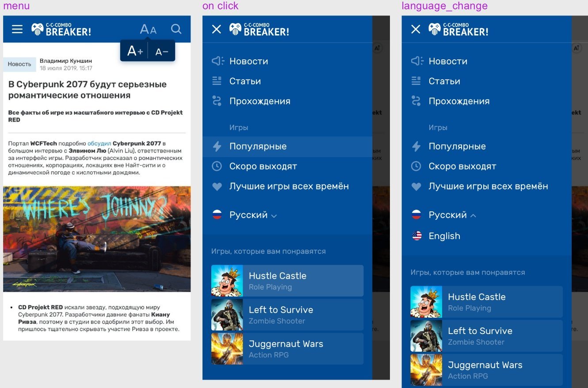Close the menu in the language_change panel
The height and width of the screenshot is (388, 588).
(x=416, y=29)
